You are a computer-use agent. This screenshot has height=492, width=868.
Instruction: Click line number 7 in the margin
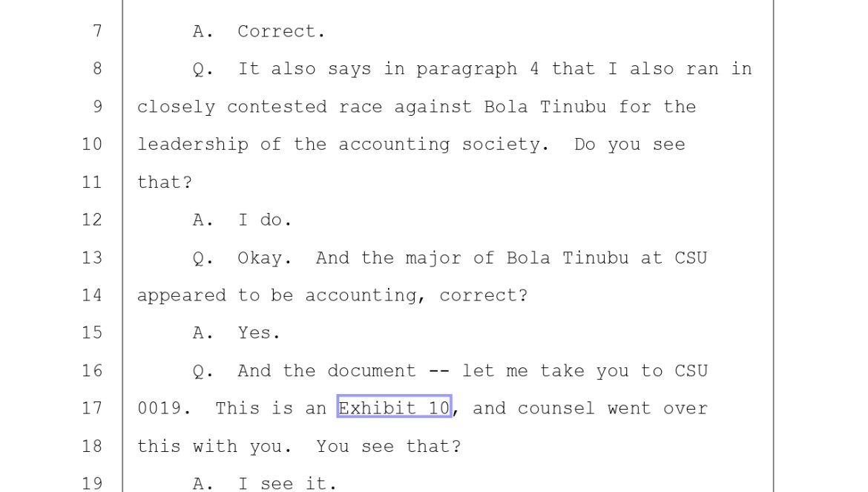pyautogui.click(x=97, y=31)
